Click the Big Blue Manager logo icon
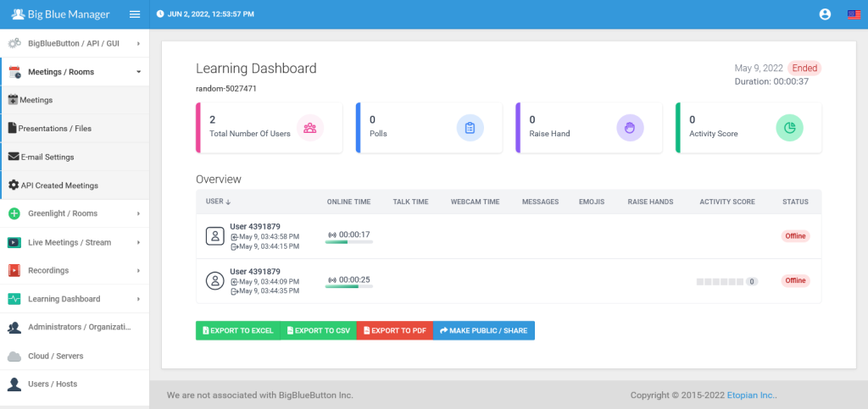The height and width of the screenshot is (409, 868). coord(18,14)
